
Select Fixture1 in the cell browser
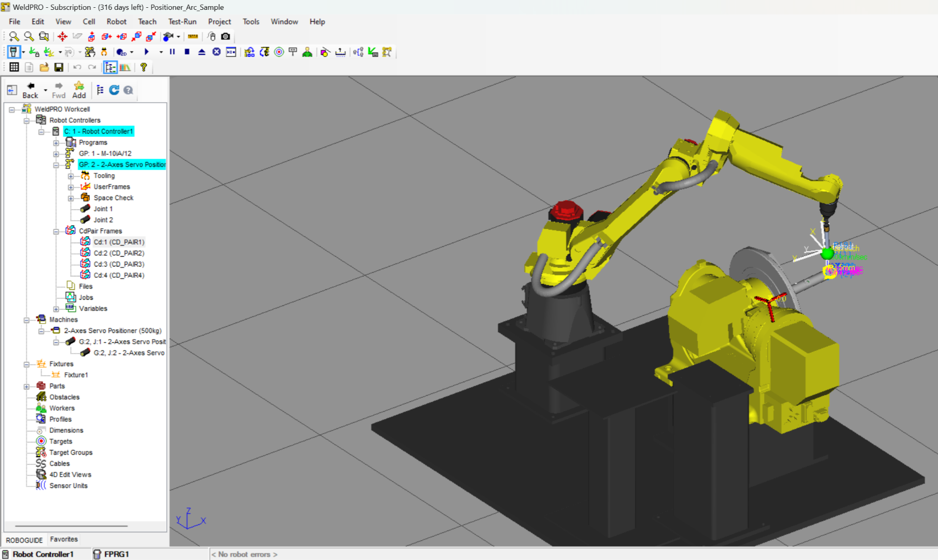pos(76,375)
